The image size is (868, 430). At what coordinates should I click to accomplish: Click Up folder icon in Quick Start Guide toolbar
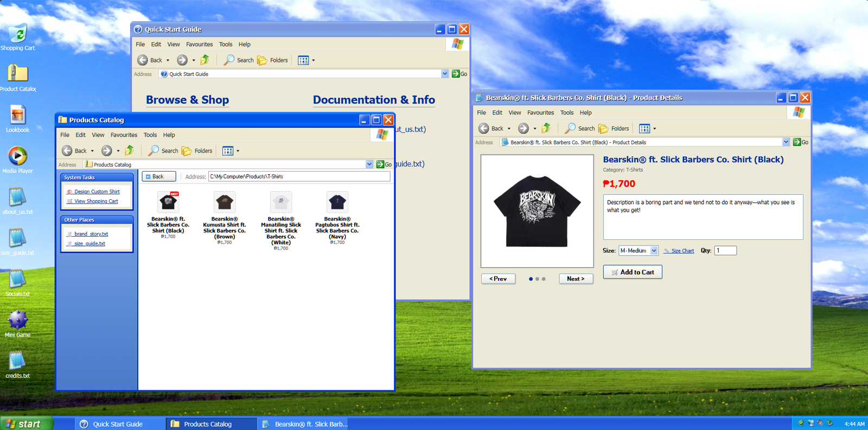coord(205,60)
